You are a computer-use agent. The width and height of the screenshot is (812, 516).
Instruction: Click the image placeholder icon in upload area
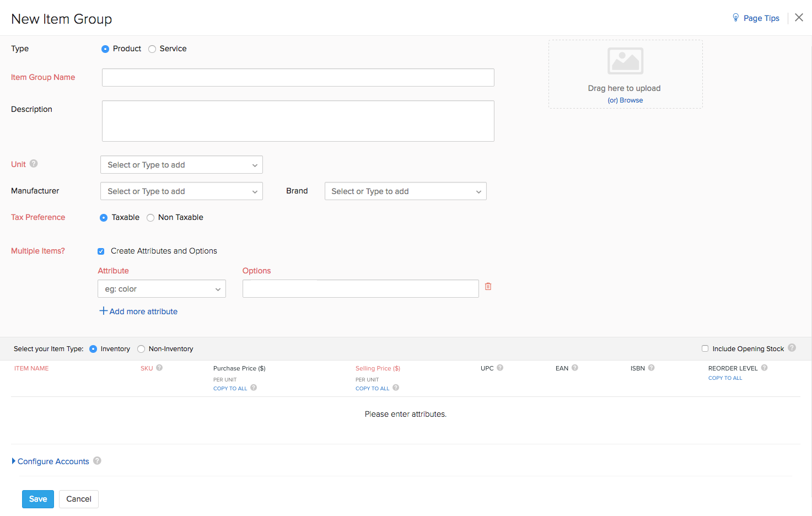coord(625,61)
